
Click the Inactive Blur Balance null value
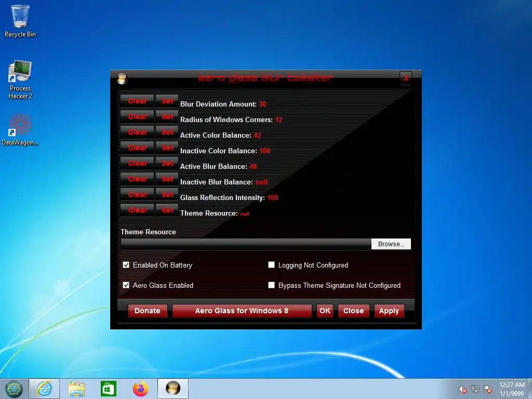pyautogui.click(x=261, y=182)
